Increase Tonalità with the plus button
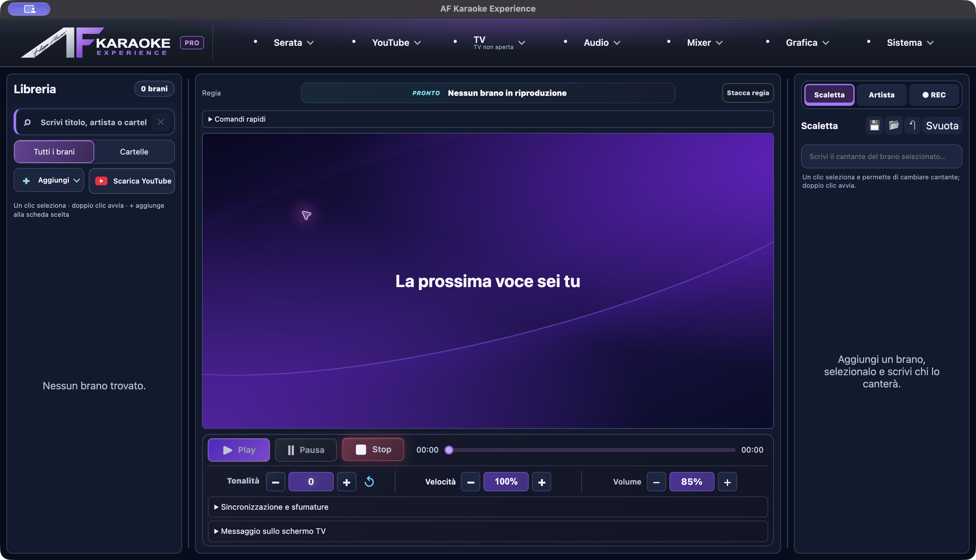976x560 pixels. point(346,482)
